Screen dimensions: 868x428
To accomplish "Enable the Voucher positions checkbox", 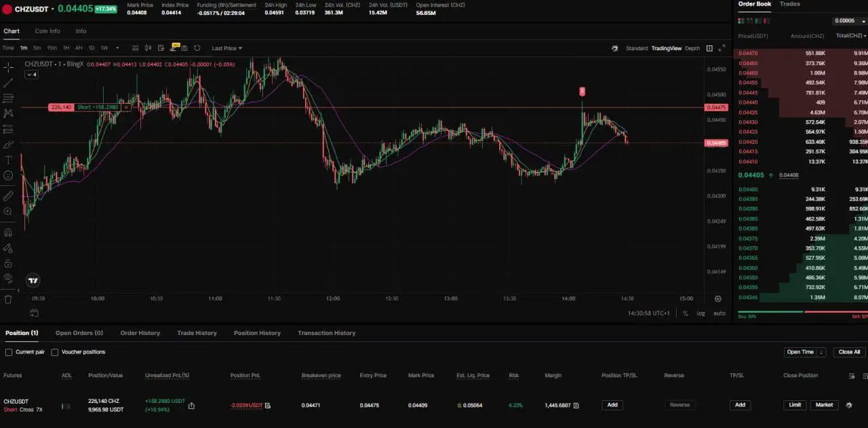I will (55, 352).
